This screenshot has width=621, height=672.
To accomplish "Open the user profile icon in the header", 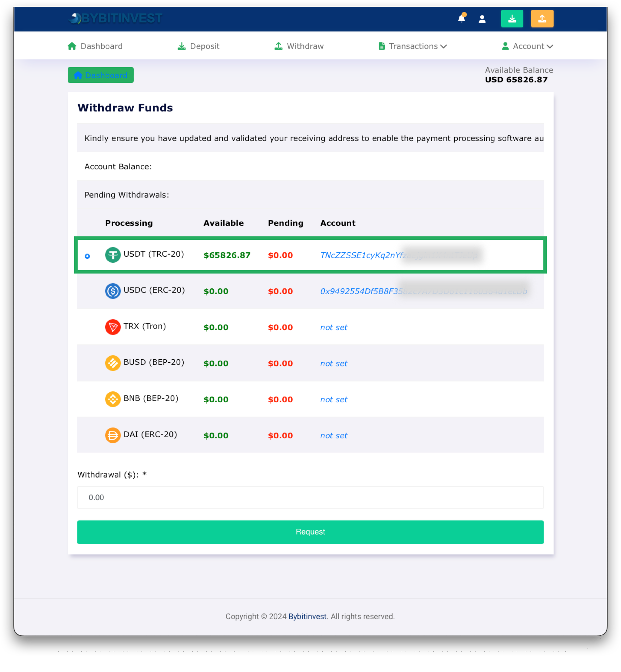I will point(482,19).
